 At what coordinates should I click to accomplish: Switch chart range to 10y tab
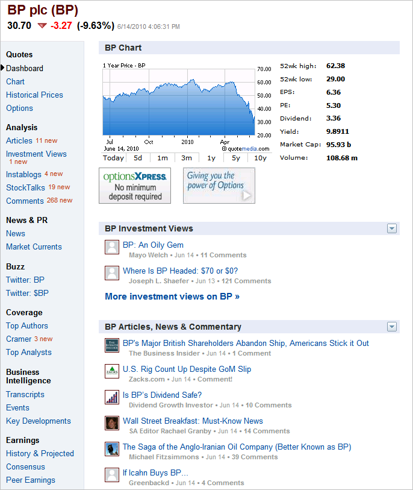click(260, 158)
